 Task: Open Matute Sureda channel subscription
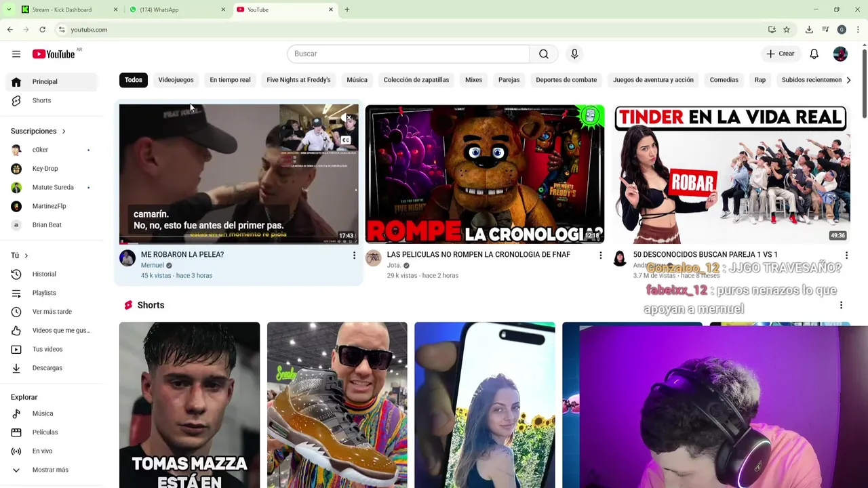pos(53,187)
